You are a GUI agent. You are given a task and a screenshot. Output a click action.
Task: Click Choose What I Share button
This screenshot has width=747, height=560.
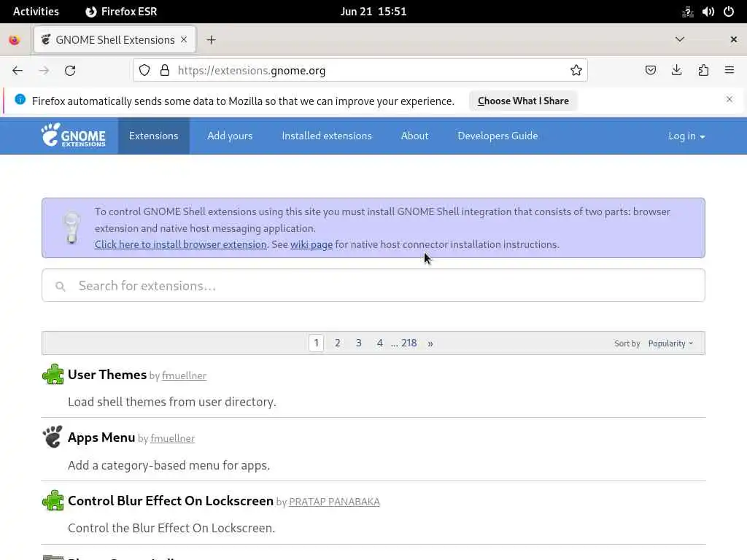[x=523, y=101]
